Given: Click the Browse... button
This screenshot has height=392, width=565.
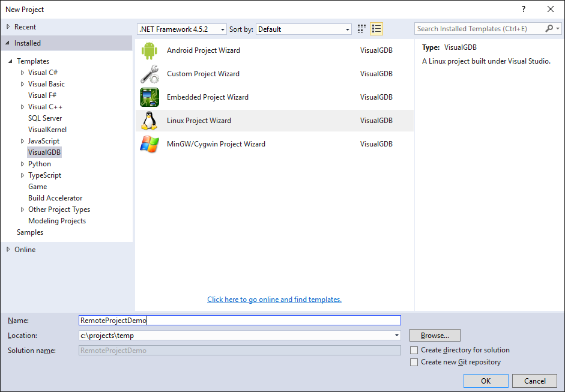Looking at the screenshot, I should coord(435,336).
